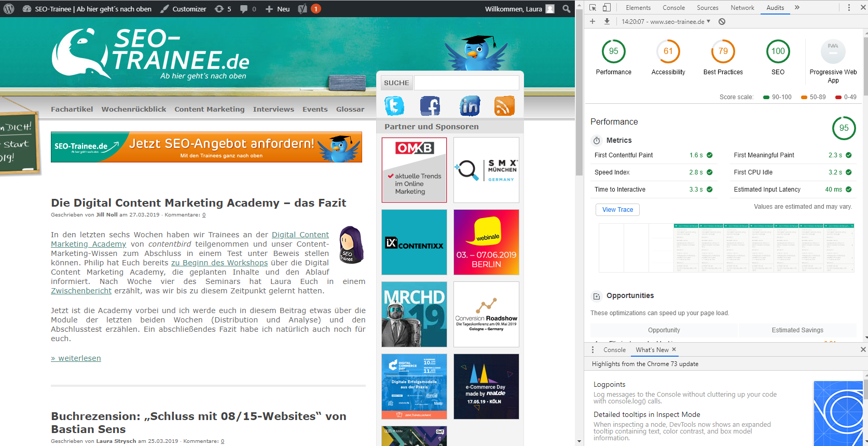Switch to the Elements DevTools tab
The image size is (868, 446).
[638, 8]
